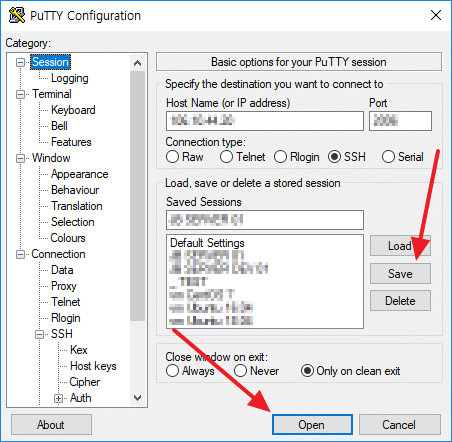Click the Host Name input field
This screenshot has width=452, height=442.
tap(265, 121)
